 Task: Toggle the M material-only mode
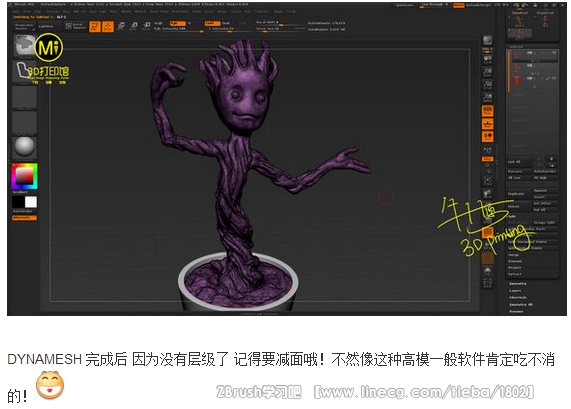[189, 23]
